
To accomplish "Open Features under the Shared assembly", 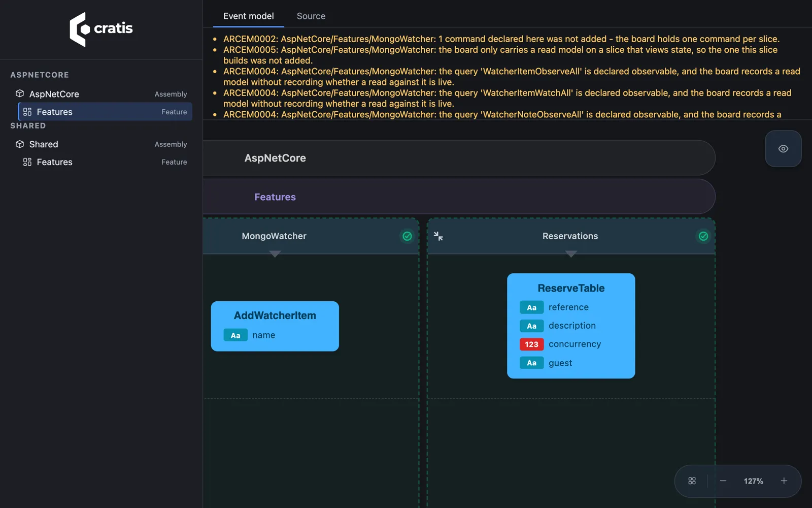I will point(105,162).
